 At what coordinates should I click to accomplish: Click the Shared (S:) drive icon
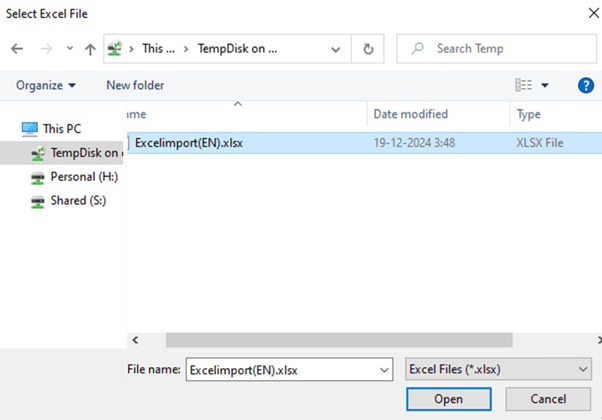[x=38, y=201]
